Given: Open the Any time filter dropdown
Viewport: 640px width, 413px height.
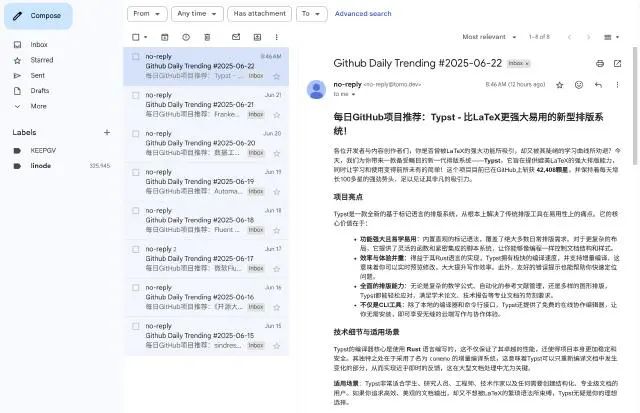Looking at the screenshot, I should coord(197,14).
